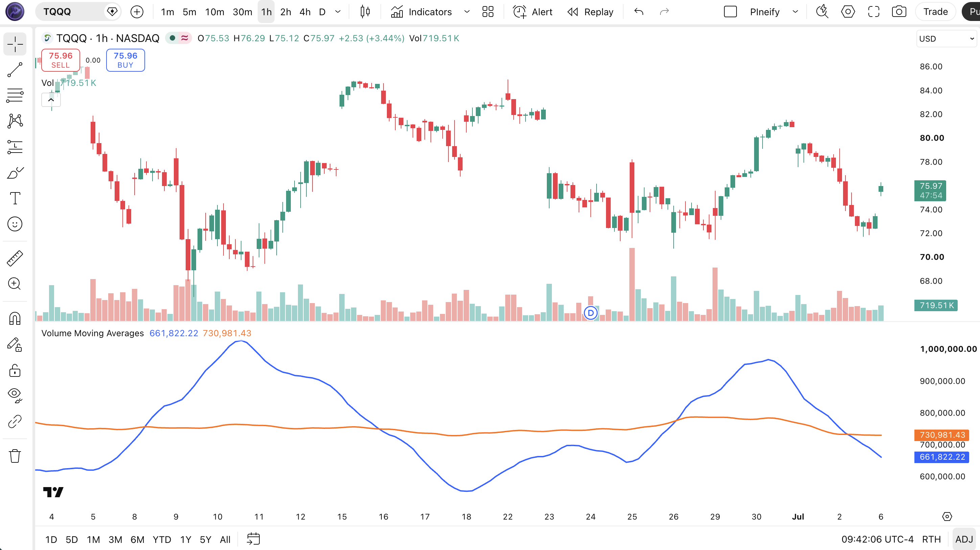Screen dimensions: 980x550
Task: Open the long position forecasting tool
Action: tap(15, 147)
